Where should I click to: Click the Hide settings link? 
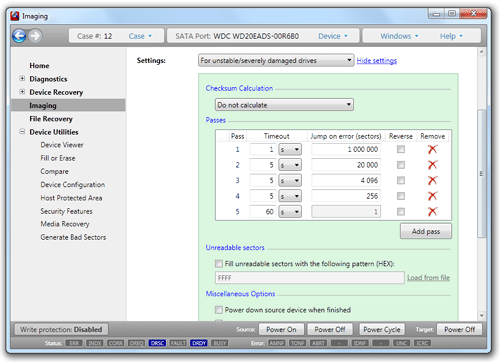[x=377, y=61]
